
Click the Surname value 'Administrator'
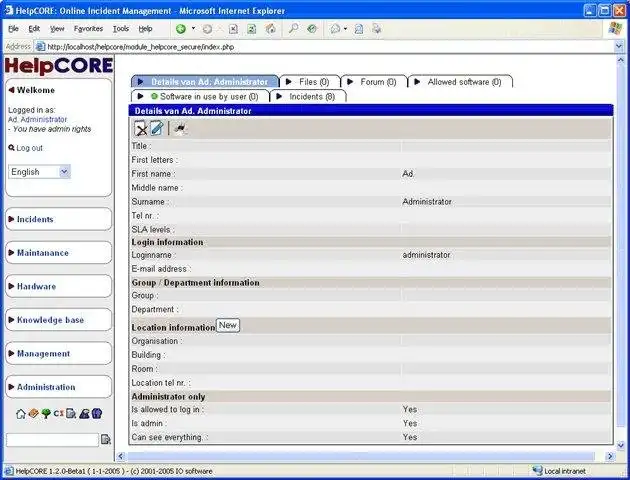(x=427, y=202)
